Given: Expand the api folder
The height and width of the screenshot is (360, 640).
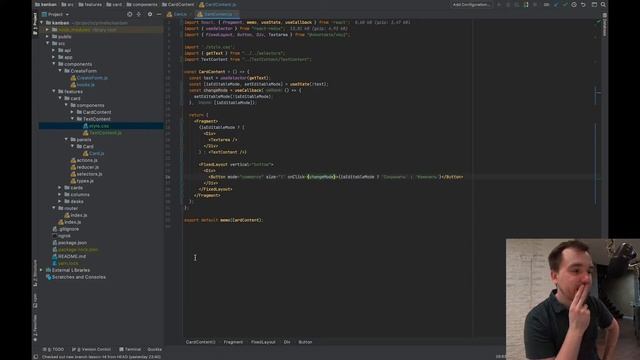Looking at the screenshot, I should coord(53,50).
